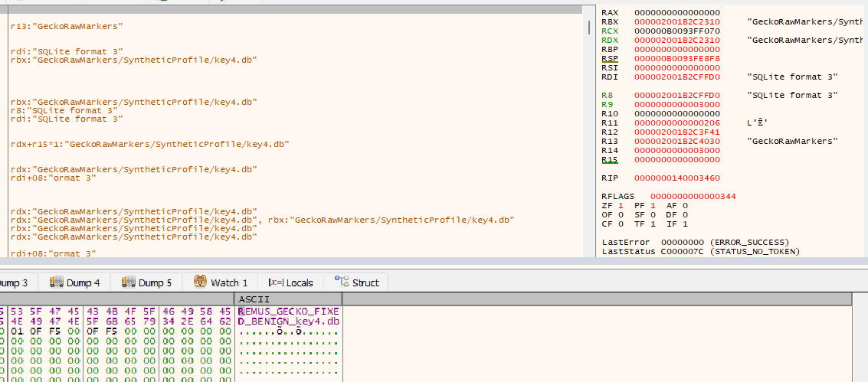Select "SQLite format 3" string beside R8 register
Screen dimensions: 868x382
(x=792, y=95)
